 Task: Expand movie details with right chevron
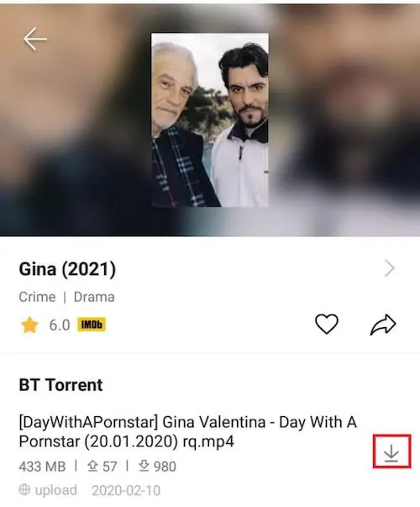(x=390, y=268)
